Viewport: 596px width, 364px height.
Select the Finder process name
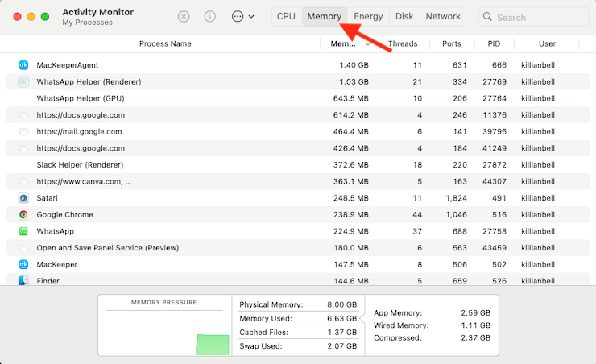(x=48, y=281)
